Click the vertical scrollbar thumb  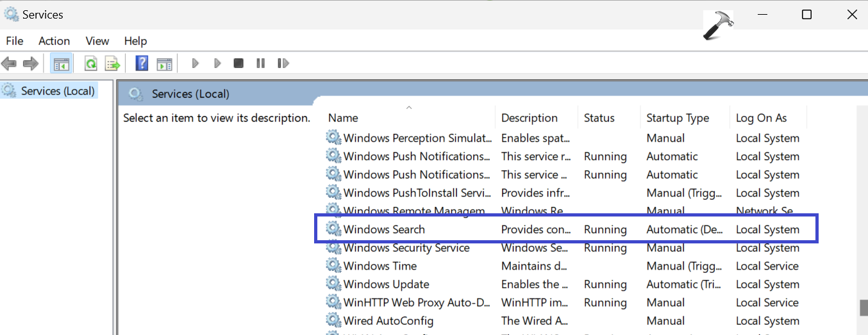[863, 308]
